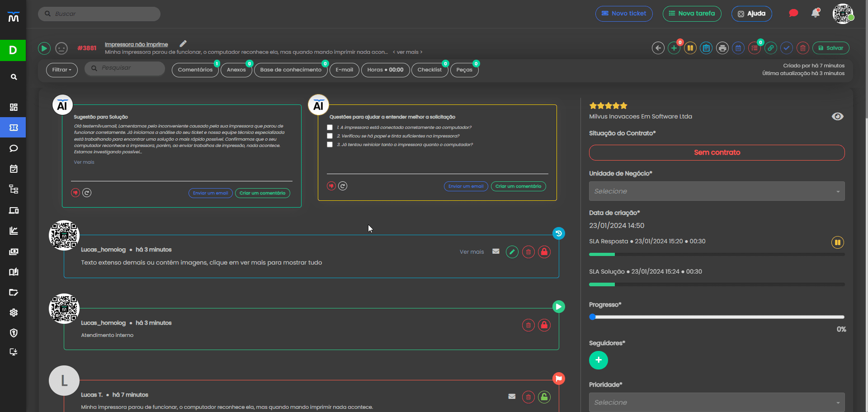Toggle red lock on Atendimento interno comment
868x412 pixels.
tap(544, 325)
